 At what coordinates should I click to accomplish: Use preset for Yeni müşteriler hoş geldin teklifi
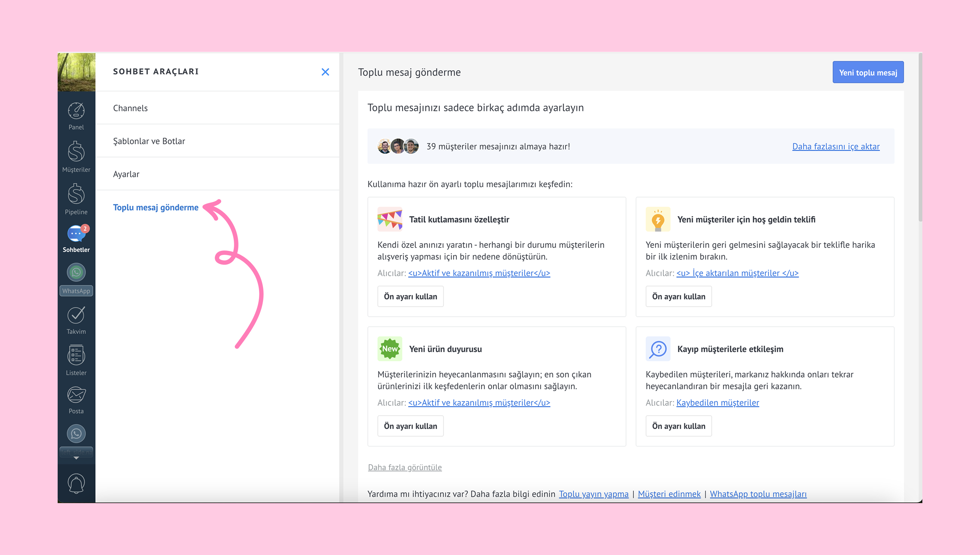[x=678, y=297]
